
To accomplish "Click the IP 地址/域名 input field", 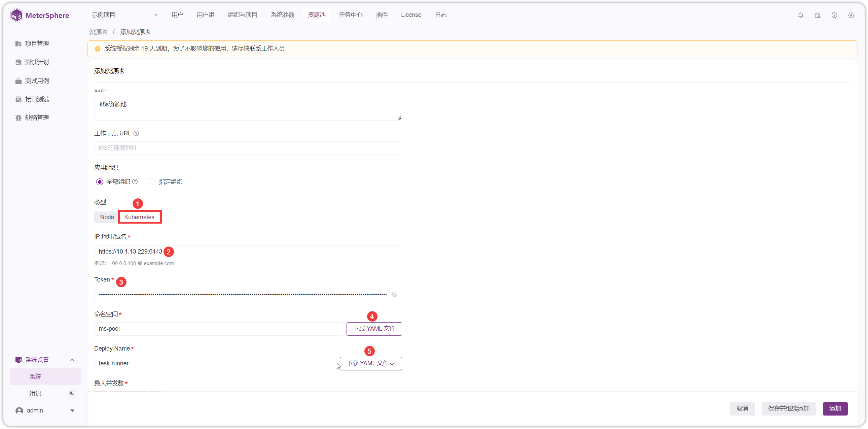I will [248, 252].
